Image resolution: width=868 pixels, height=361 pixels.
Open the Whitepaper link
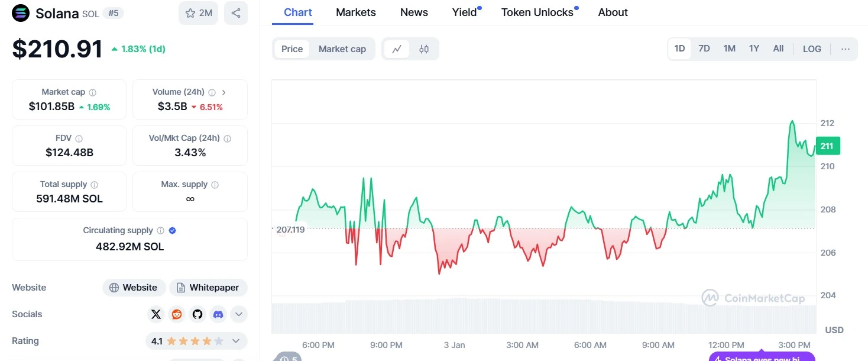(x=208, y=288)
